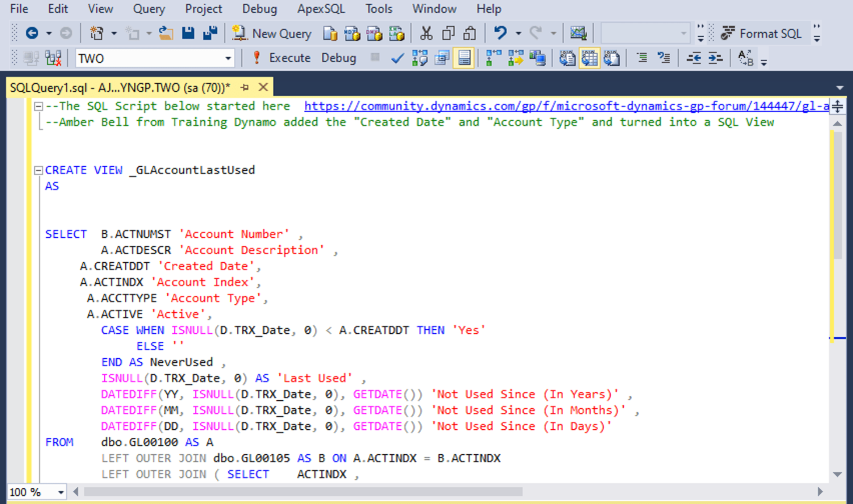Open the TWO database dropdown
The image size is (853, 504).
[229, 57]
